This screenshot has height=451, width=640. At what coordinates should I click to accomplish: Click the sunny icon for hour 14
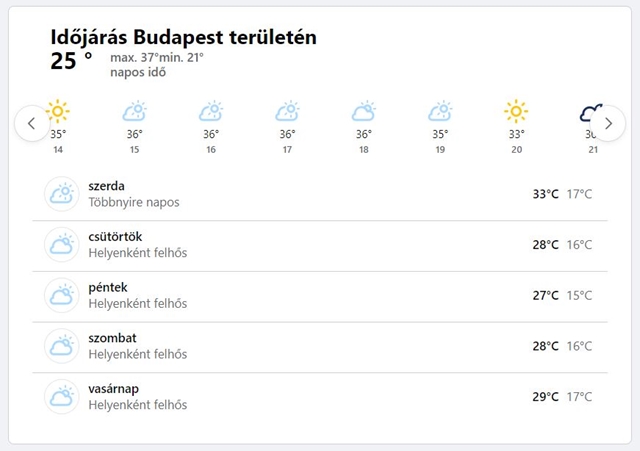[x=58, y=111]
